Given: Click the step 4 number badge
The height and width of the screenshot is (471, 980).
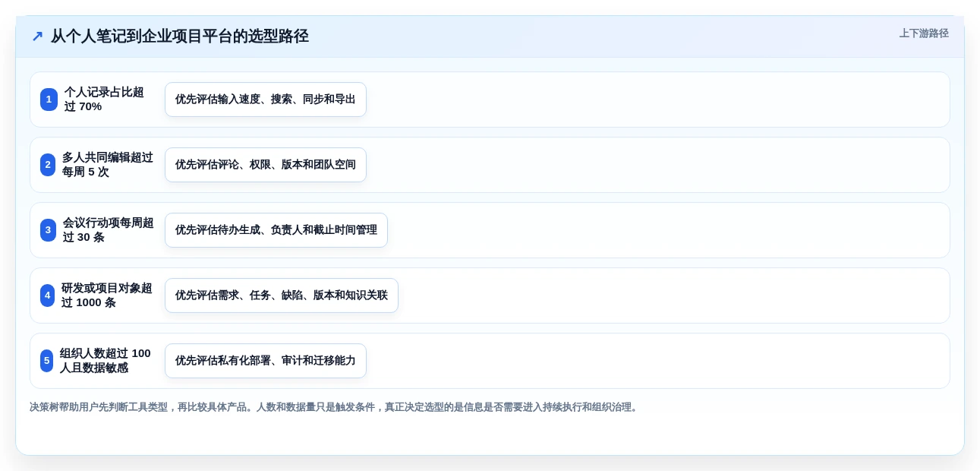Looking at the screenshot, I should click(x=47, y=296).
